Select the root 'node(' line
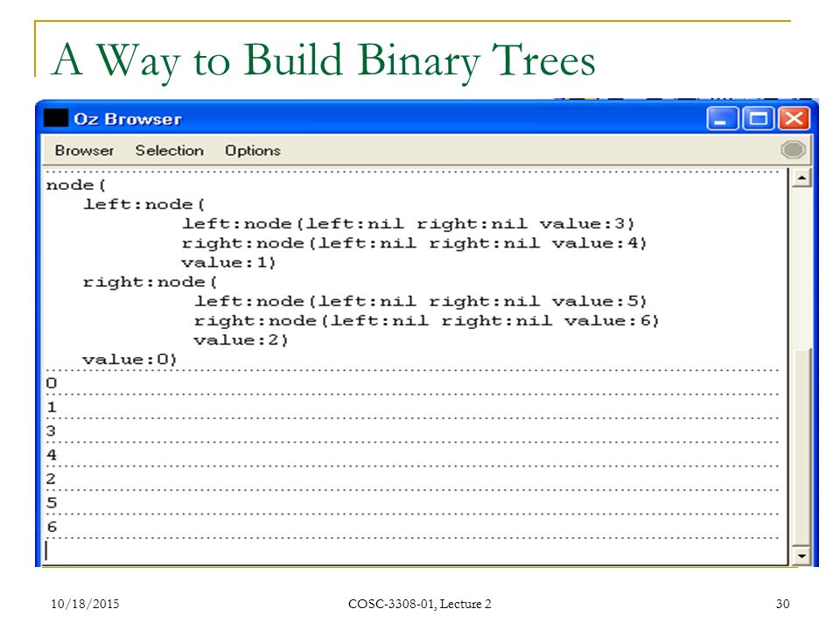Viewport: 840px width, 630px height. point(76,185)
